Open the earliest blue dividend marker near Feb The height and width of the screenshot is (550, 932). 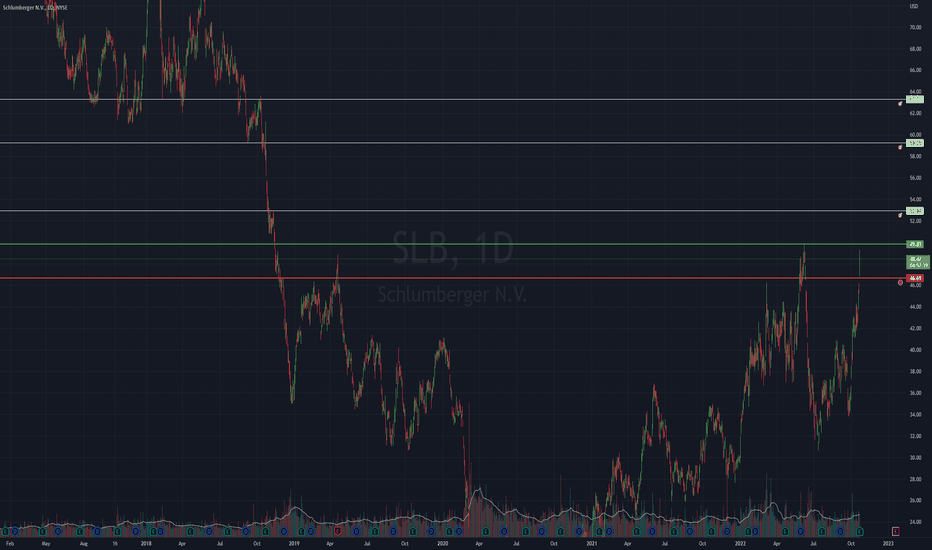pyautogui.click(x=15, y=531)
